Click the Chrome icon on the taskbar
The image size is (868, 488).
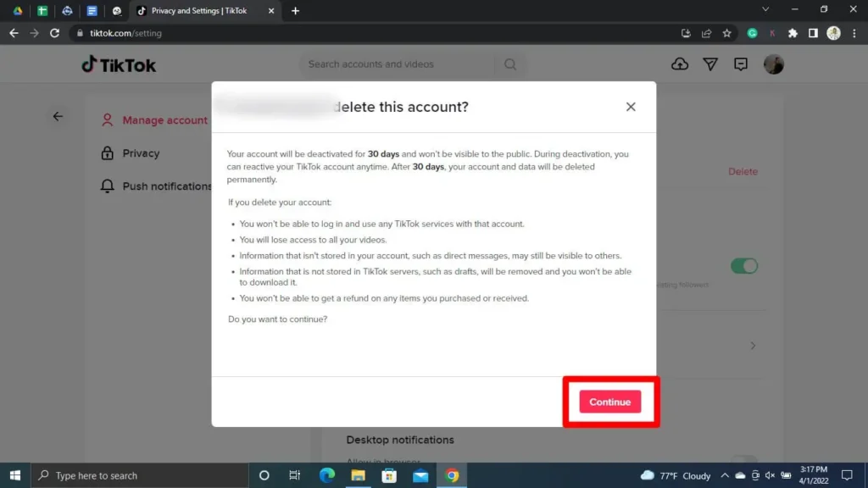coord(452,475)
